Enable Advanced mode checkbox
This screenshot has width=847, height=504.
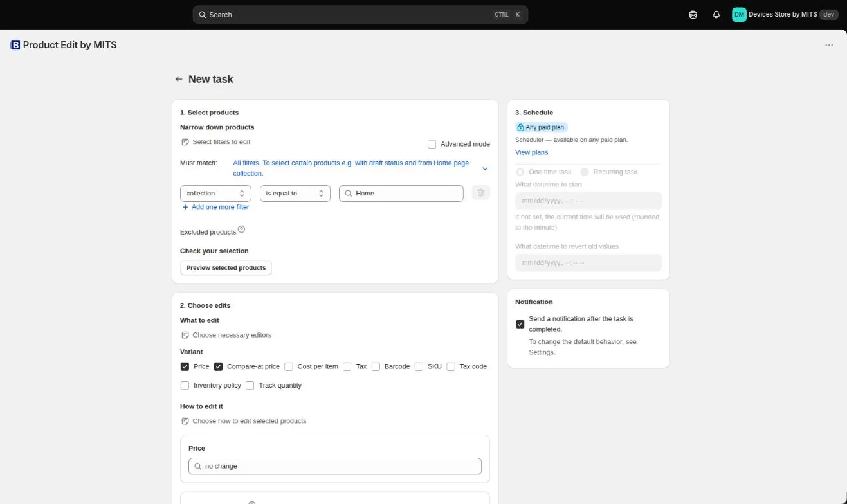pyautogui.click(x=432, y=144)
